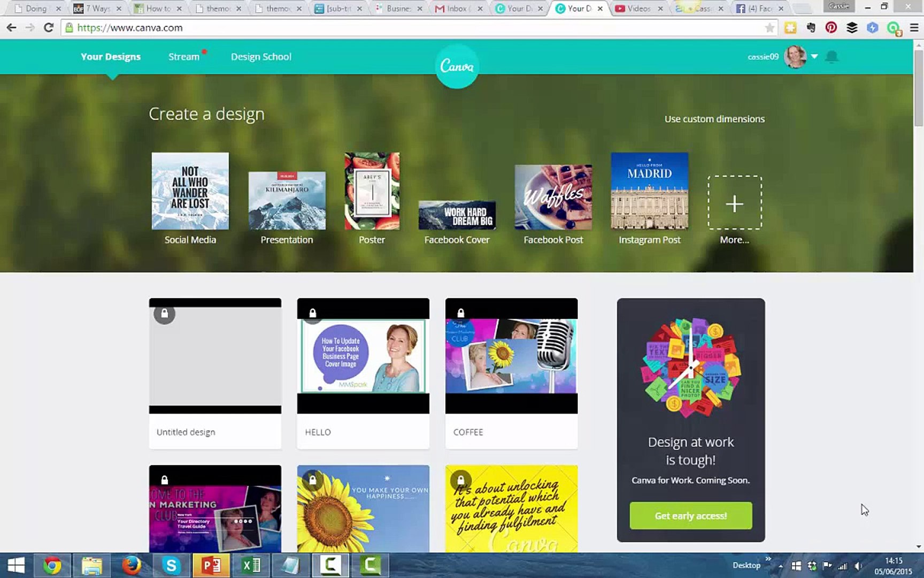Screen dimensions: 924x578
Task: Switch to the Stream tab
Action: pos(184,56)
